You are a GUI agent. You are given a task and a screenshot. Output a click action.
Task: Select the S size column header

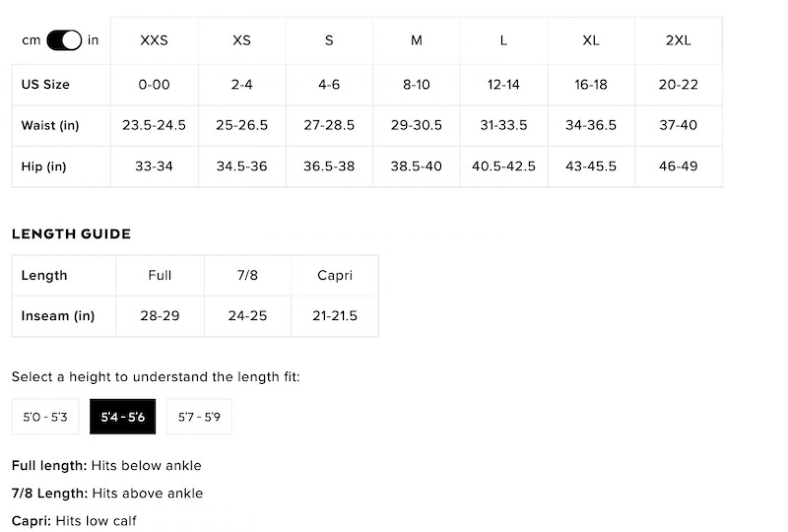pos(329,41)
